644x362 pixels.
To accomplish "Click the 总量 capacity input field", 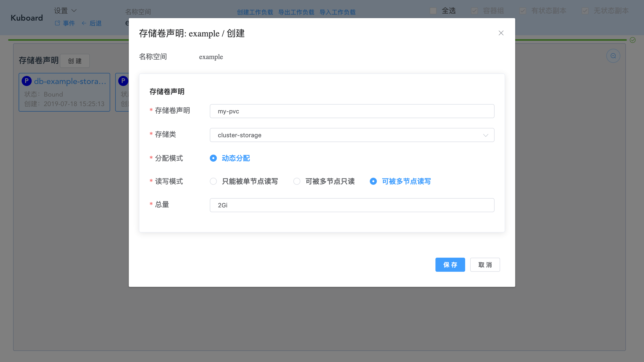I will [352, 205].
